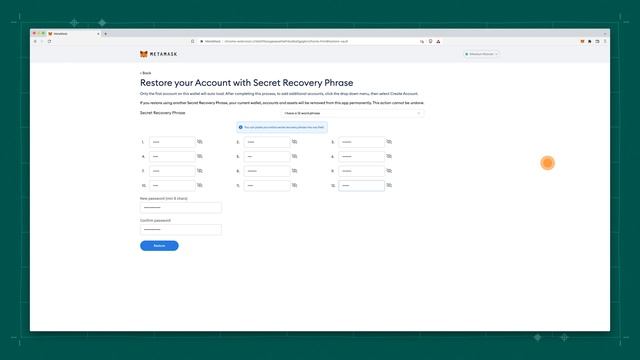
Task: Focus the word 5 input field
Action: 267,156
